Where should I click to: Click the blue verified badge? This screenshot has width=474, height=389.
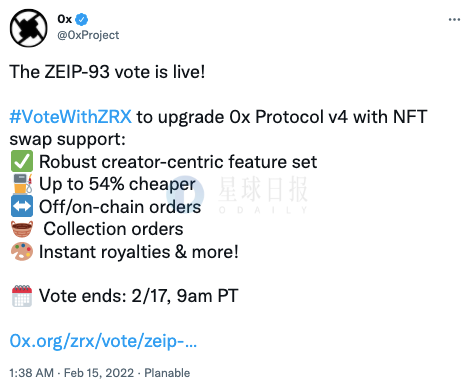click(x=81, y=19)
